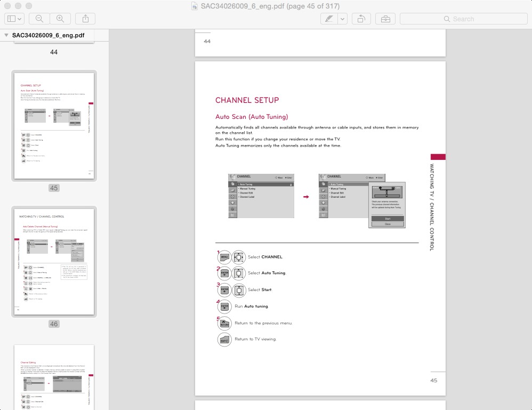Select the Channel Editing page thumbnail
532x410 pixels.
click(x=54, y=377)
